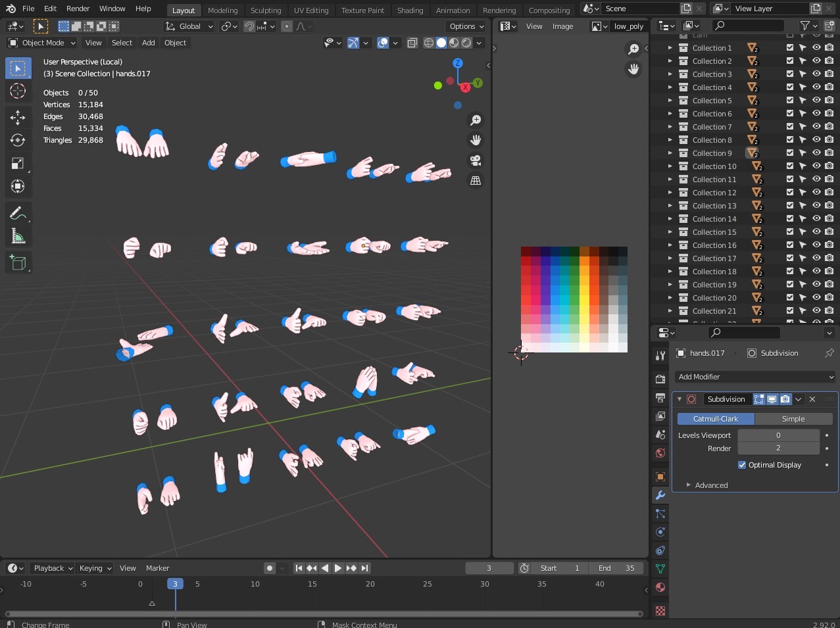The width and height of the screenshot is (840, 628).
Task: Open the Physics Properties tab
Action: 660,532
